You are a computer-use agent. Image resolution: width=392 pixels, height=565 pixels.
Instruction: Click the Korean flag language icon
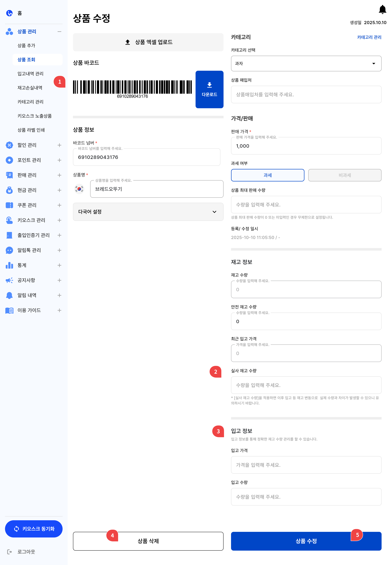(x=79, y=189)
